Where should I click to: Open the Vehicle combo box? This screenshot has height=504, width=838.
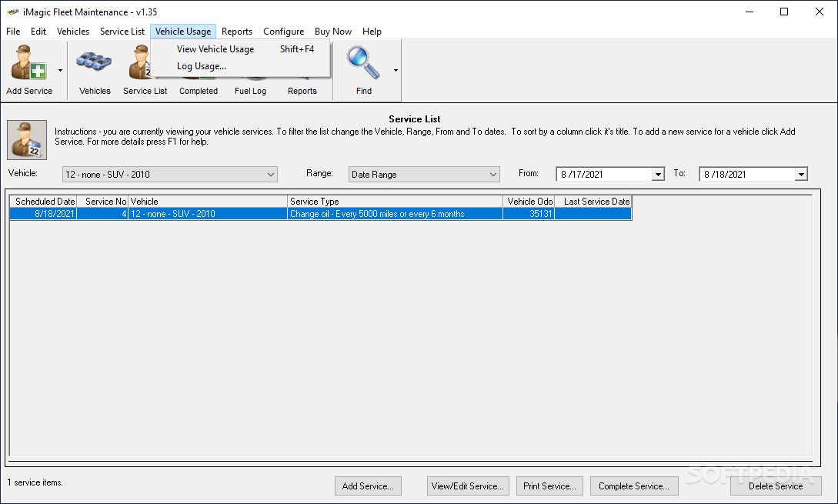pos(170,174)
